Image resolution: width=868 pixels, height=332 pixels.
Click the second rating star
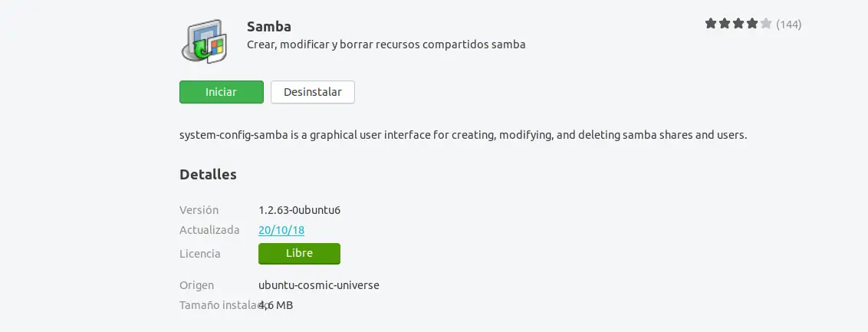pos(725,24)
